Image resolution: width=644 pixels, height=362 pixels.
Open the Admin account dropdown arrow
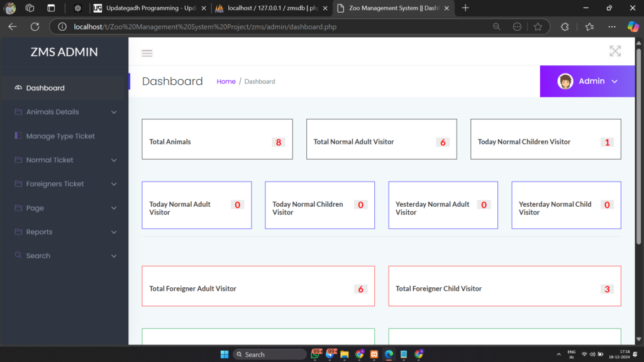pos(614,81)
